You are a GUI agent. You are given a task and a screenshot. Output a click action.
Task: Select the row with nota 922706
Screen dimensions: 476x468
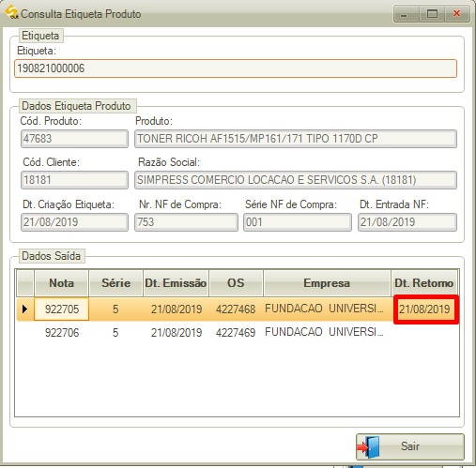[x=238, y=332]
